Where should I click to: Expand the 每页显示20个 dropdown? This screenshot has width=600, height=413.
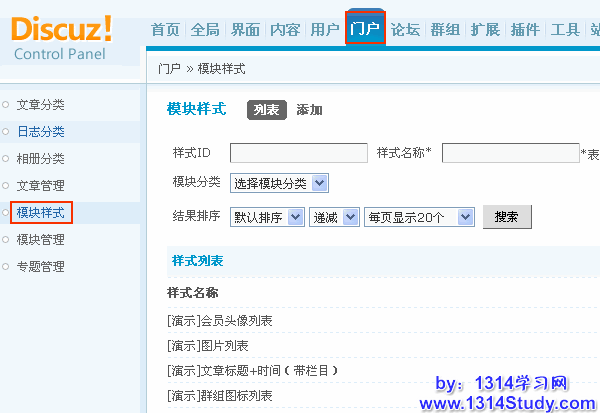[418, 216]
